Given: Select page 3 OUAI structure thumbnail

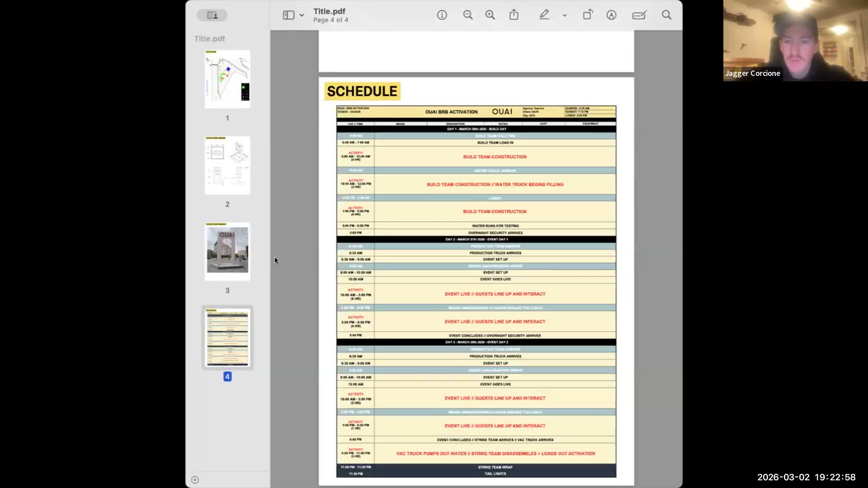Looking at the screenshot, I should point(227,251).
